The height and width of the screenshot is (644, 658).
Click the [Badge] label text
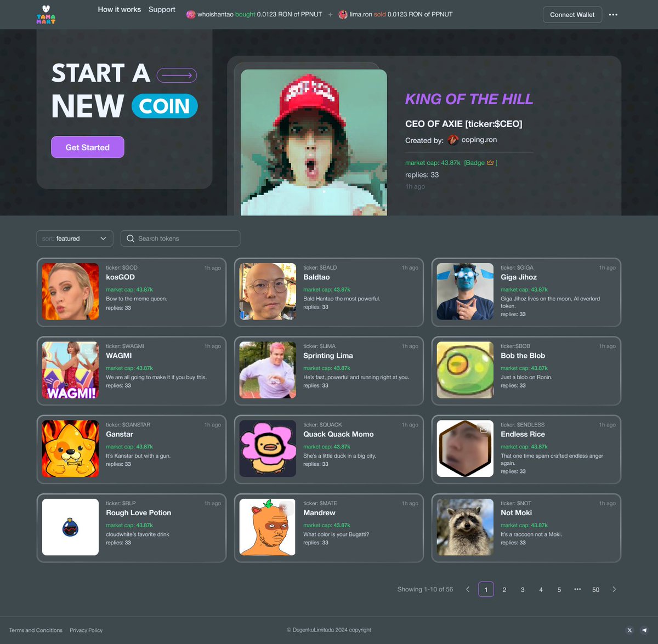pos(480,163)
